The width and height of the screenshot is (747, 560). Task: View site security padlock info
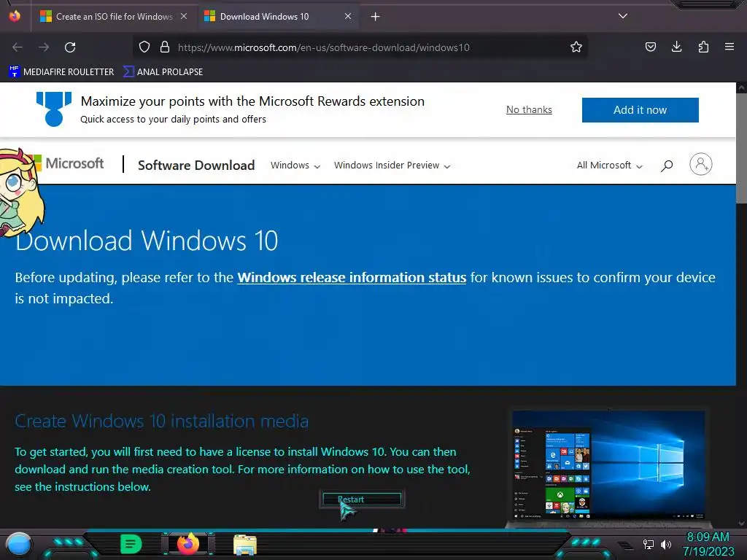[x=165, y=47]
